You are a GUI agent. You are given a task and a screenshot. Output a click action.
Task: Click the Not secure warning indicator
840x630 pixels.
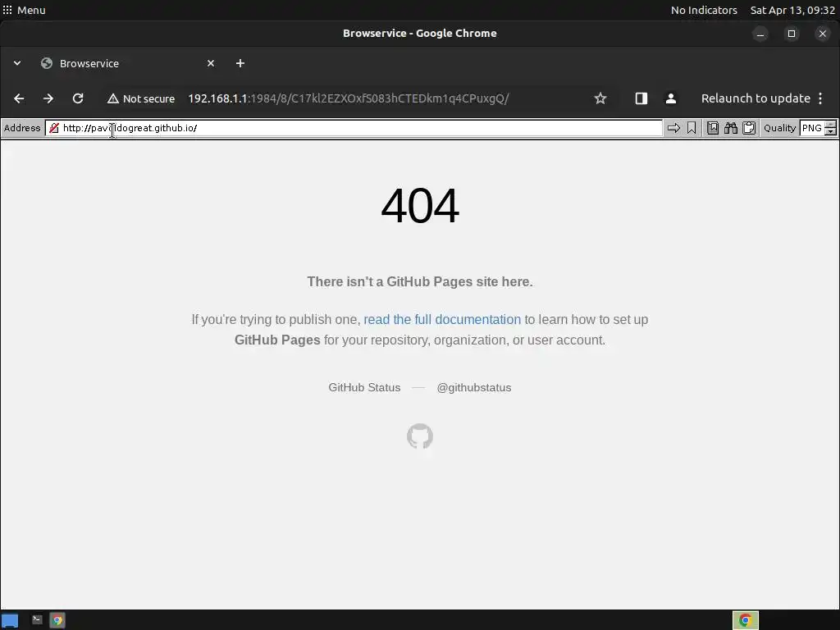(x=141, y=98)
